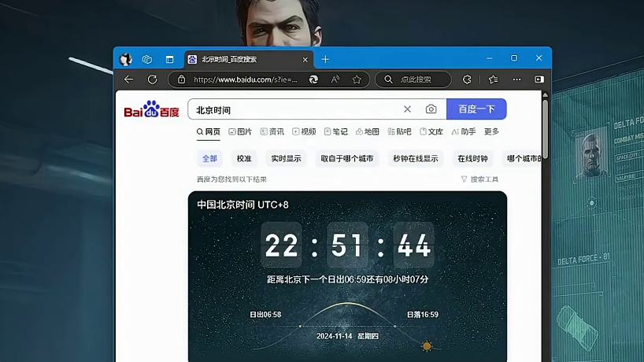644x362 pixels.
Task: Open the Extensions puzzle icon
Action: (x=467, y=79)
